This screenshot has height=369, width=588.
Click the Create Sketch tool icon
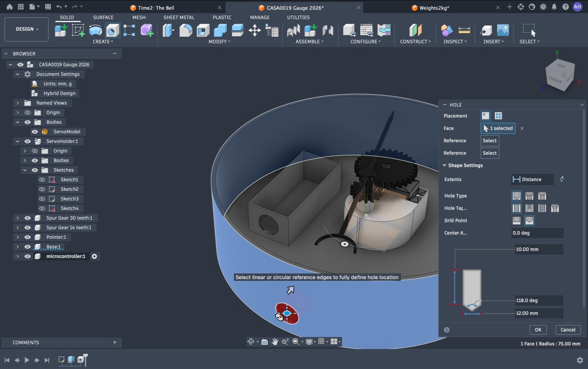(78, 30)
